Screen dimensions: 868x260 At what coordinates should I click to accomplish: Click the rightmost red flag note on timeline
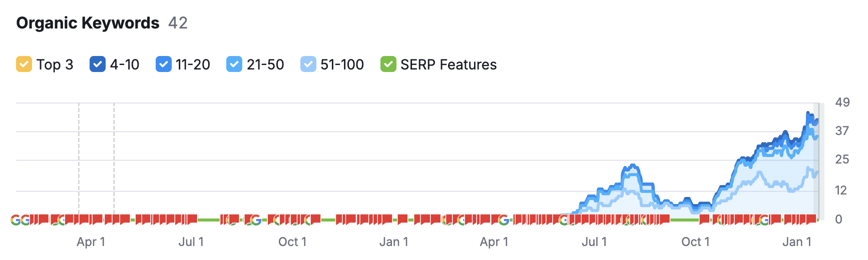pos(811,219)
